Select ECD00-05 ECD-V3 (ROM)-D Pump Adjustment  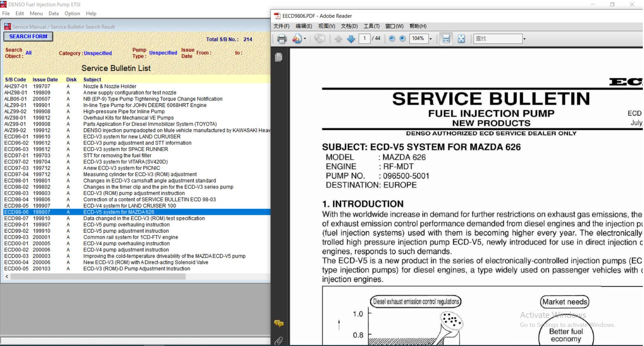(137, 269)
